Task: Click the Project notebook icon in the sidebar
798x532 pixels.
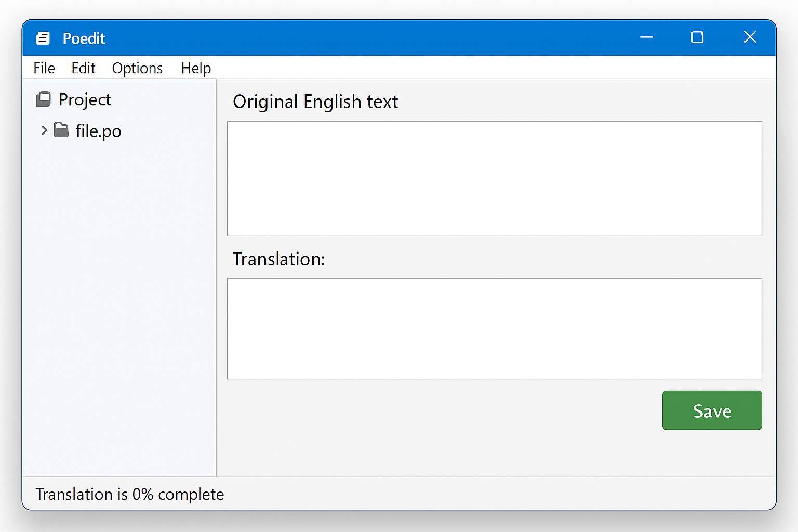Action: click(x=44, y=99)
